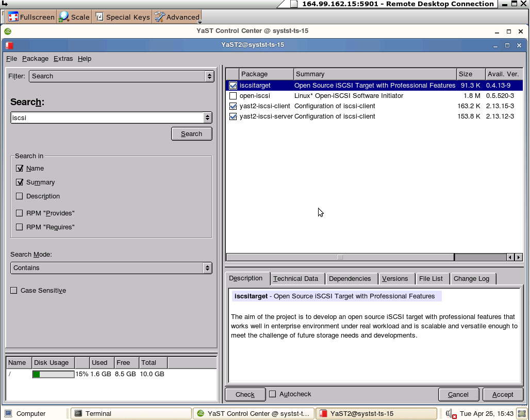
Task: Enable RPM "Requires" search option
Action: [20, 227]
